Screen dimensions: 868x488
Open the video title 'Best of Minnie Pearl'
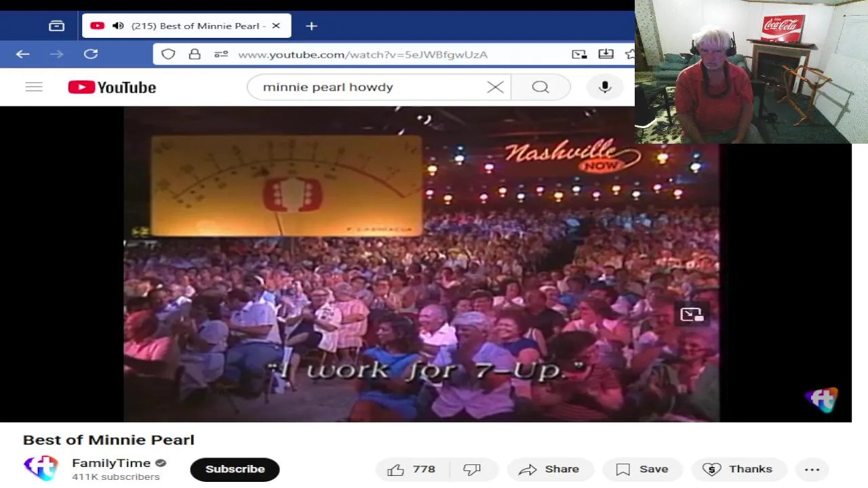pos(108,440)
